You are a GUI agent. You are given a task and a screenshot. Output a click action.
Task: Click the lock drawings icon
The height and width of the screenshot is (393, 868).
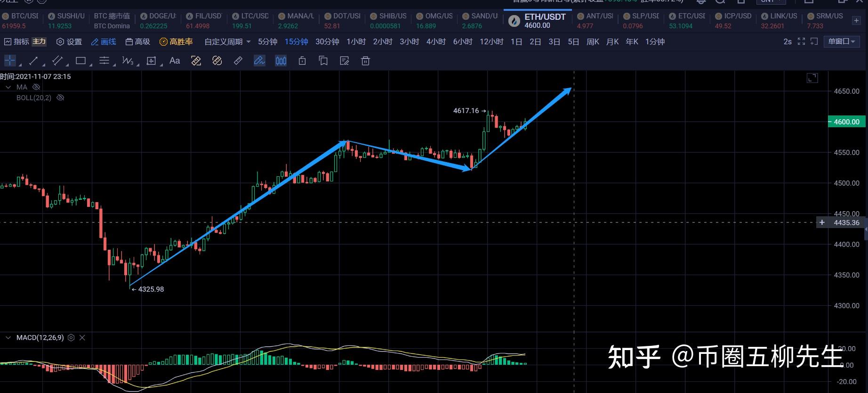click(302, 60)
